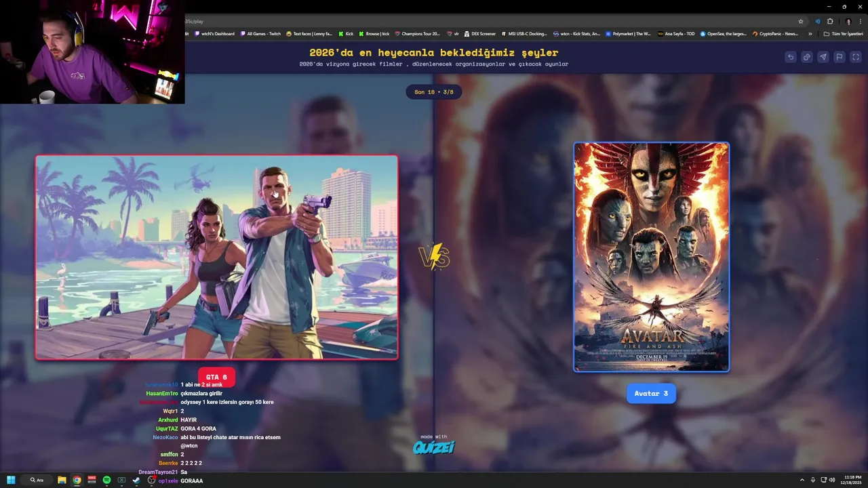Click the Quizei logo at bottom
868x488 pixels.
coord(434,447)
